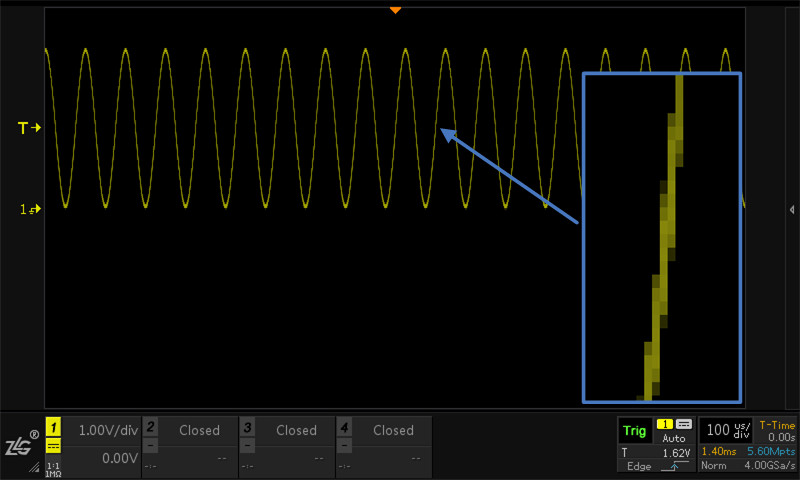Click the channel 1 DC coupling icon
This screenshot has height=480, width=800.
[53, 446]
